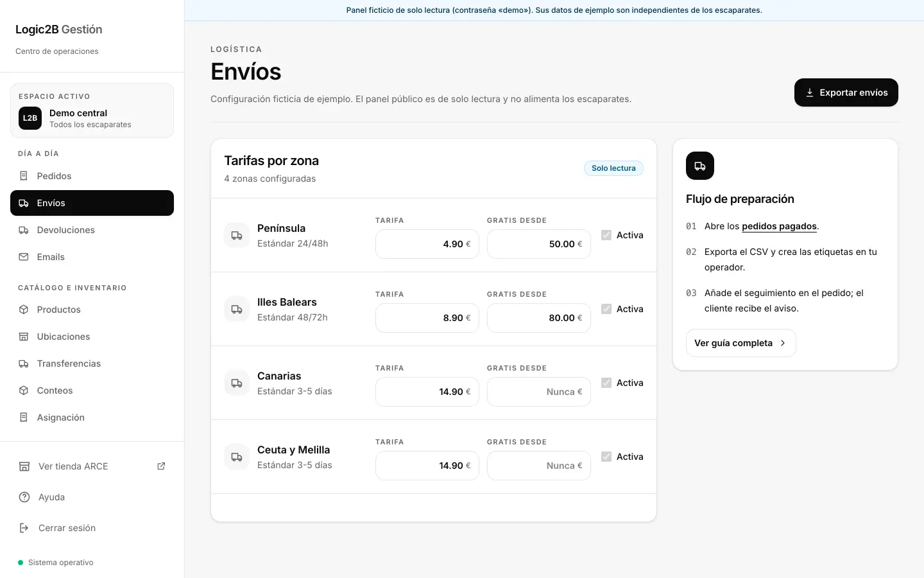The width and height of the screenshot is (924, 578).
Task: Click the Illes Balears zone truck icon
Action: [x=237, y=309]
